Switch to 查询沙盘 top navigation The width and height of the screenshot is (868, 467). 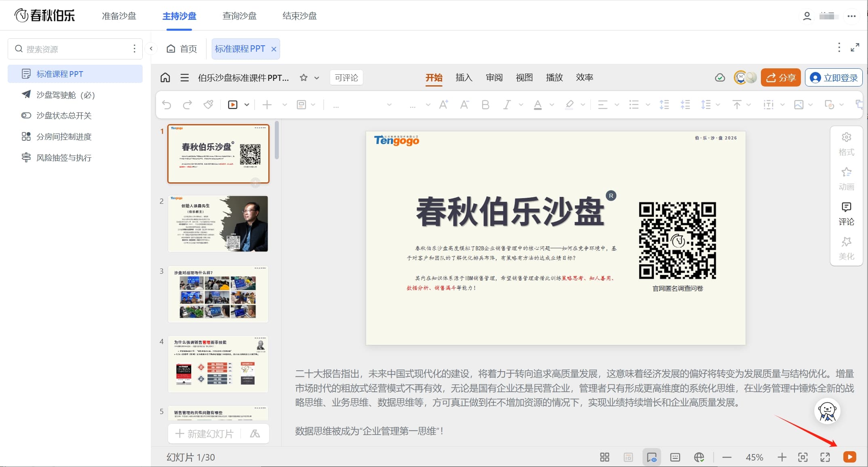coord(239,16)
